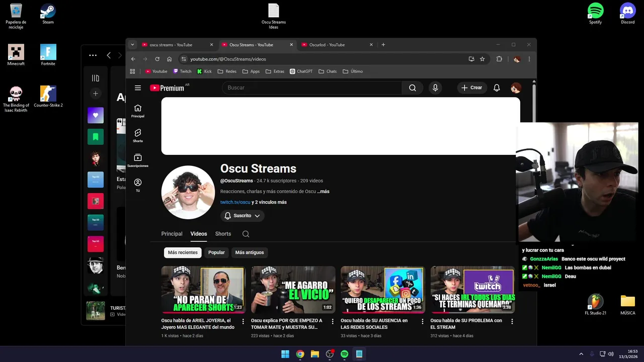Open the Chrome apps grid shortcut
Screen dimensions: 644x362
click(x=133, y=71)
